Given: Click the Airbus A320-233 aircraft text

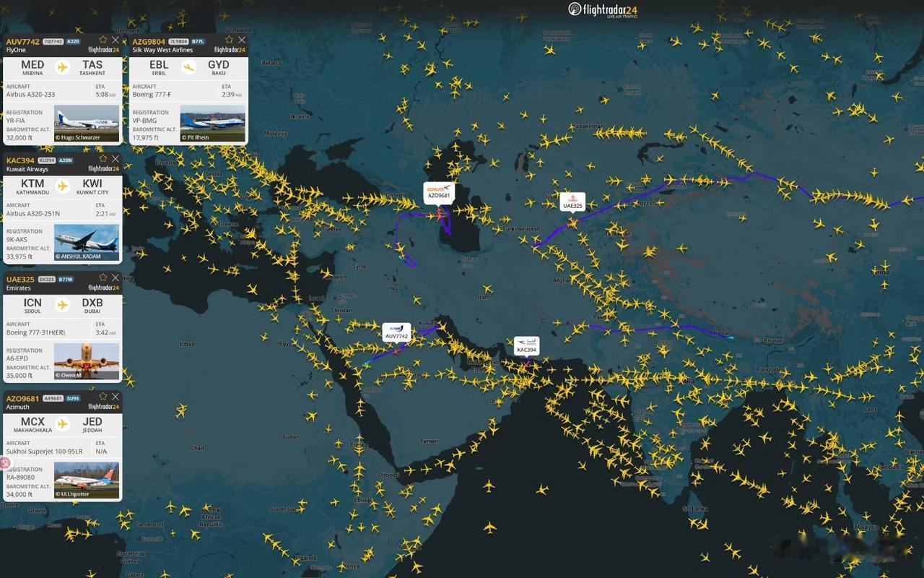Looking at the screenshot, I should pyautogui.click(x=30, y=95).
